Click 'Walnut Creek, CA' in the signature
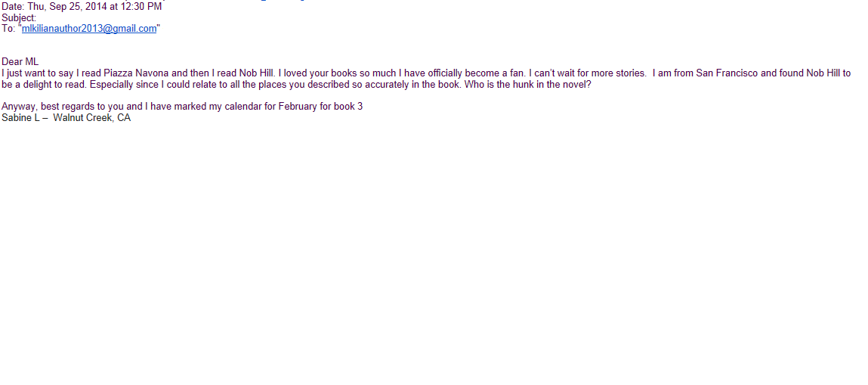This screenshot has height=385, width=868. (x=92, y=118)
